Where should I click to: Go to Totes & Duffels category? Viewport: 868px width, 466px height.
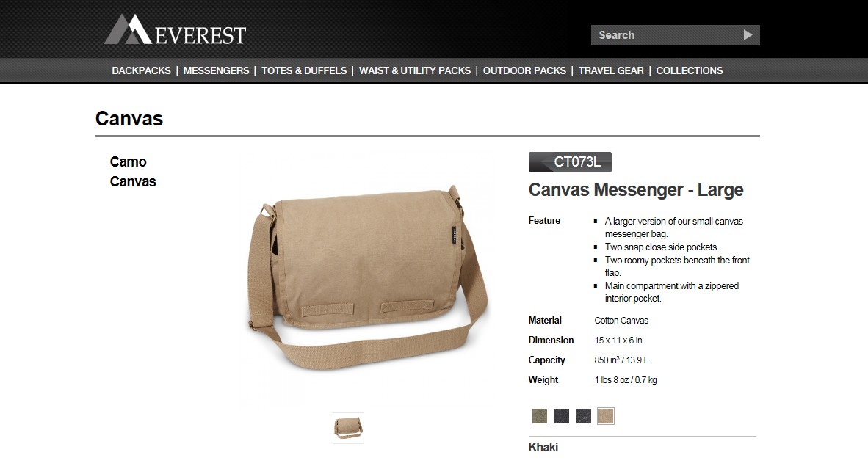304,71
